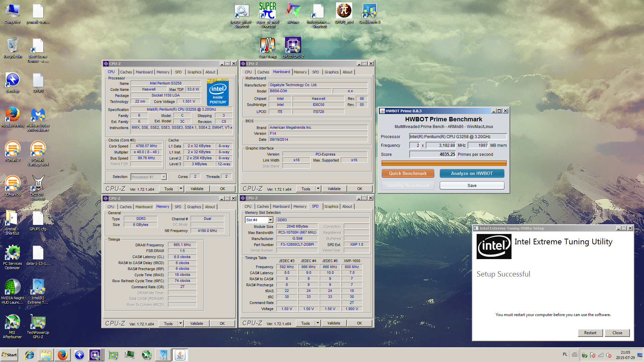Viewport: 644px width, 362px height.
Task: Launch Bandizip from the desktop
Action: pyautogui.click(x=12, y=82)
